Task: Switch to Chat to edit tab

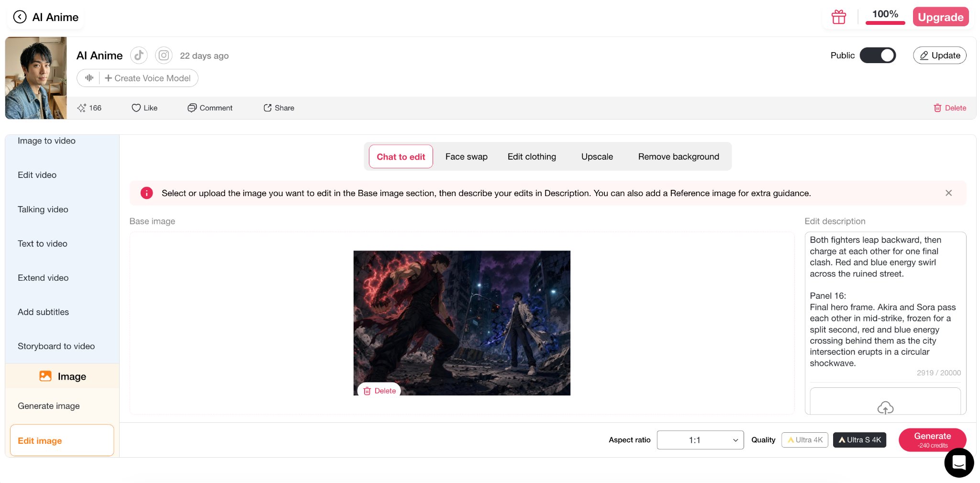Action: click(x=401, y=157)
